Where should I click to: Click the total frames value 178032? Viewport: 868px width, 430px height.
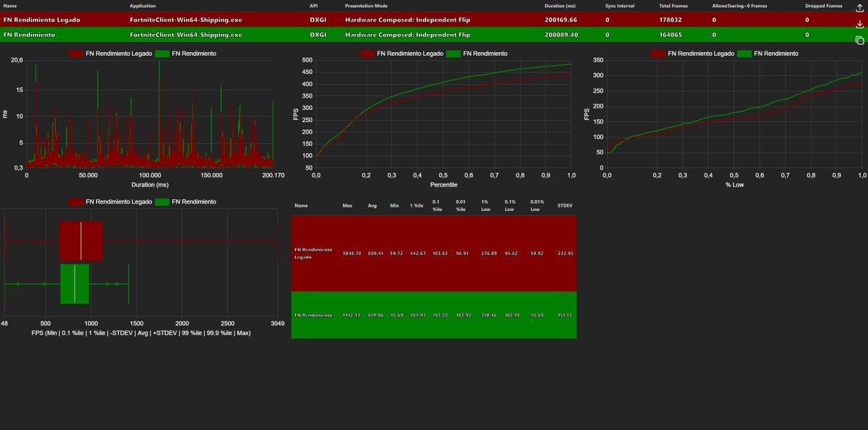click(x=671, y=20)
